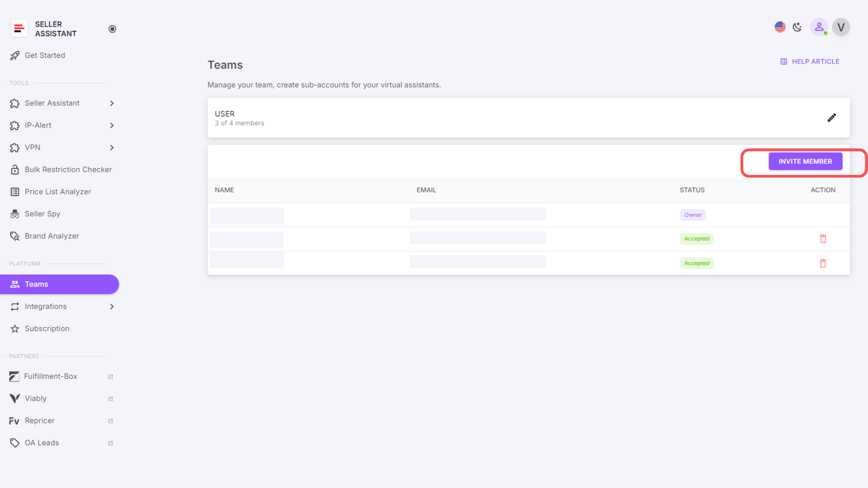Open the Seller Assistant logo icon
This screenshot has height=488, width=868.
19,28
